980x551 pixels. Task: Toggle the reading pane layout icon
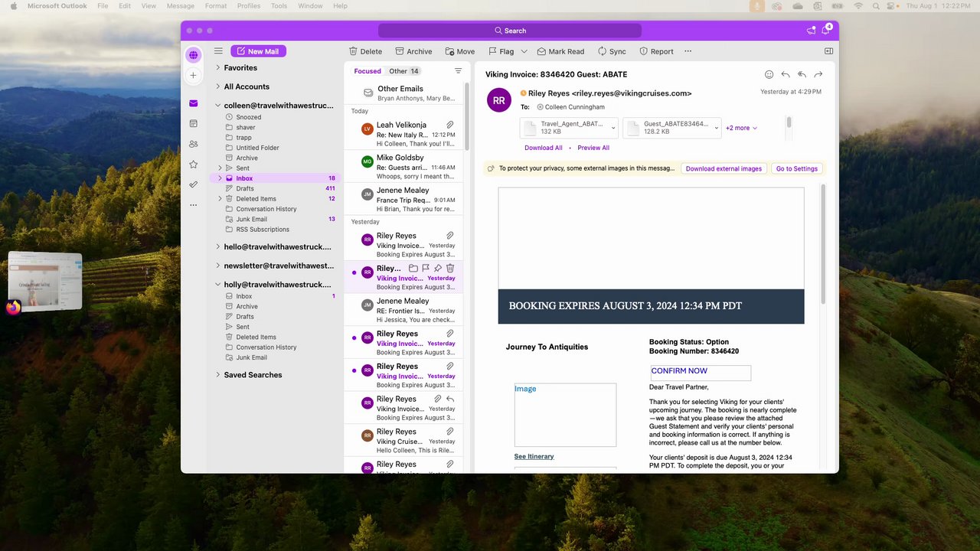coord(828,51)
